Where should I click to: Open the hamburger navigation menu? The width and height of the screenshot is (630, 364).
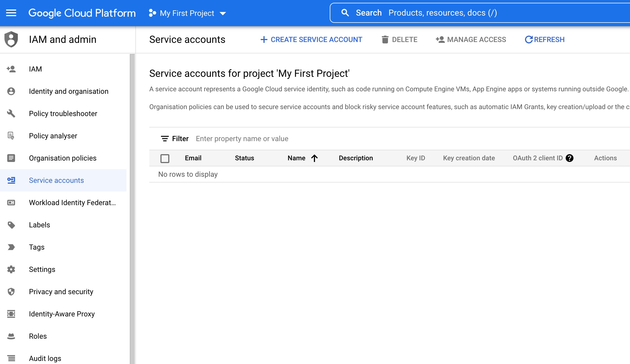(x=11, y=13)
